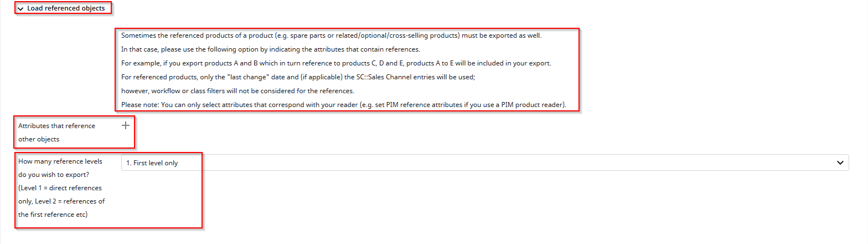Click the "the first reference etc)" hint text

coord(53,215)
